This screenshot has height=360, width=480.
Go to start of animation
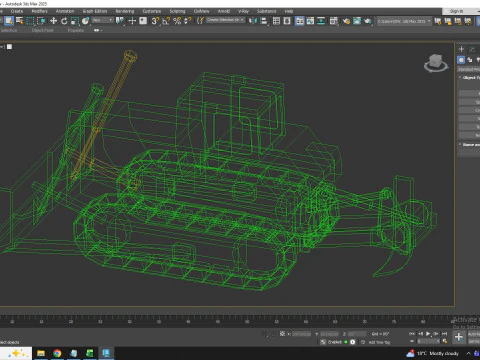point(412,334)
